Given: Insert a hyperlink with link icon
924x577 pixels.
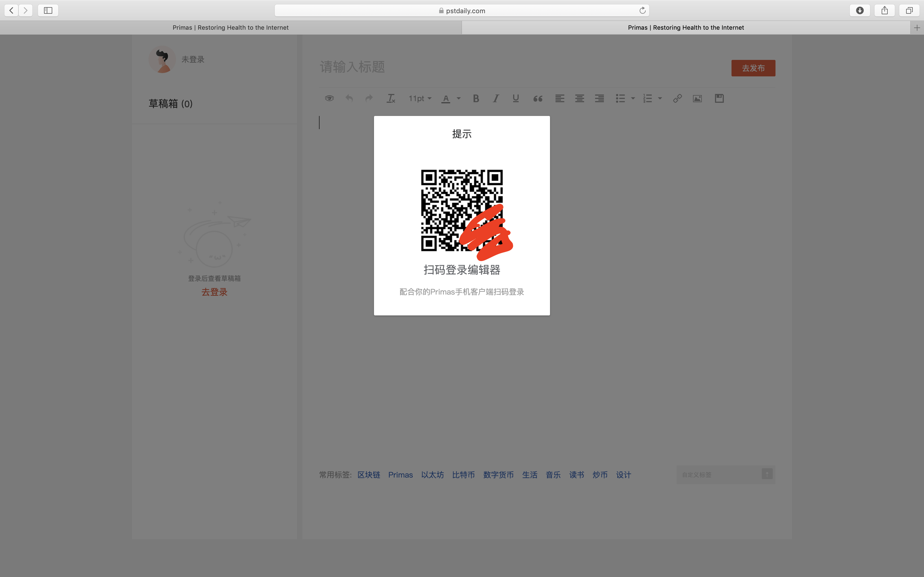Looking at the screenshot, I should coord(677,98).
